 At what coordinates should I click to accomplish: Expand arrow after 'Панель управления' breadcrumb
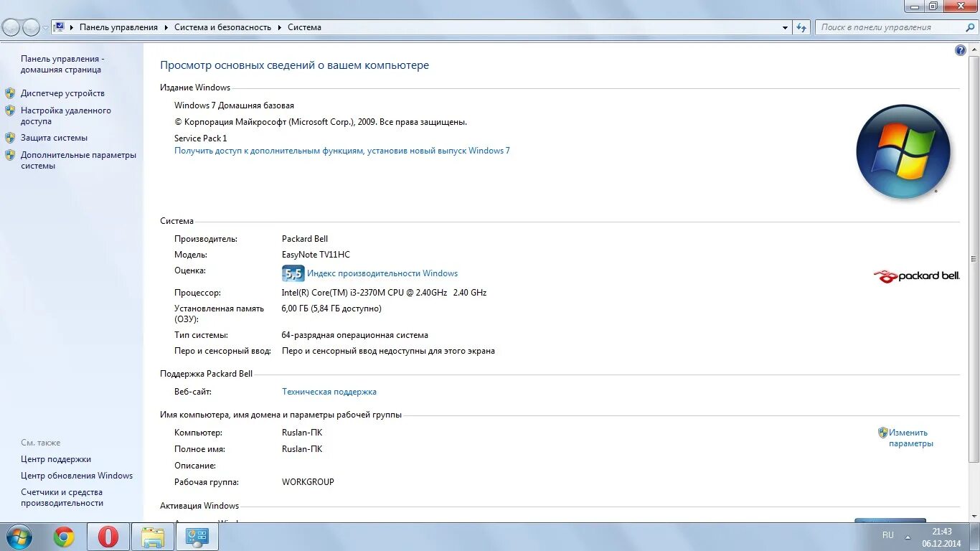point(166,27)
